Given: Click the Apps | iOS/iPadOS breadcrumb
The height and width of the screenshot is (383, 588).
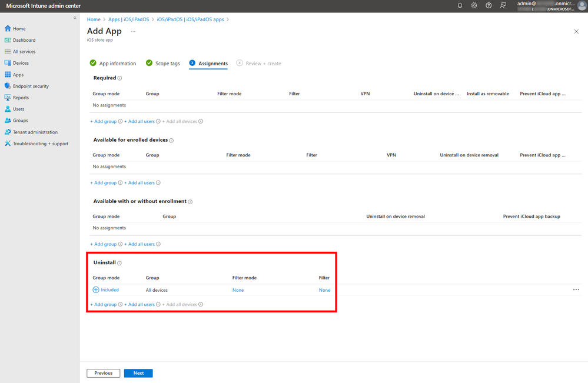Looking at the screenshot, I should (x=129, y=19).
